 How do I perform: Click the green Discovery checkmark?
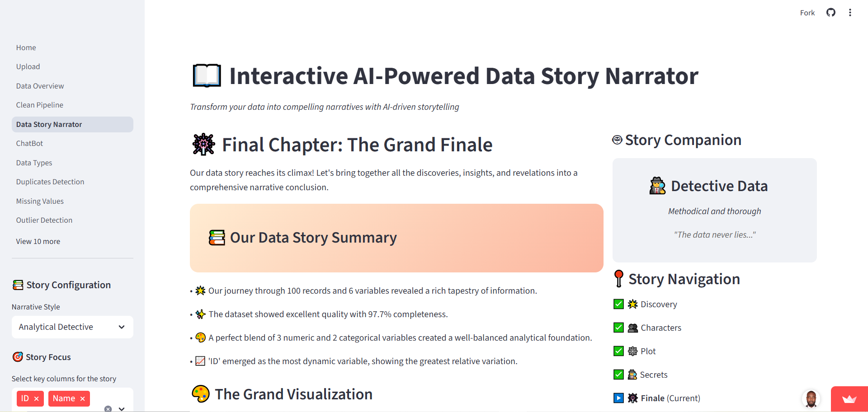click(x=618, y=304)
